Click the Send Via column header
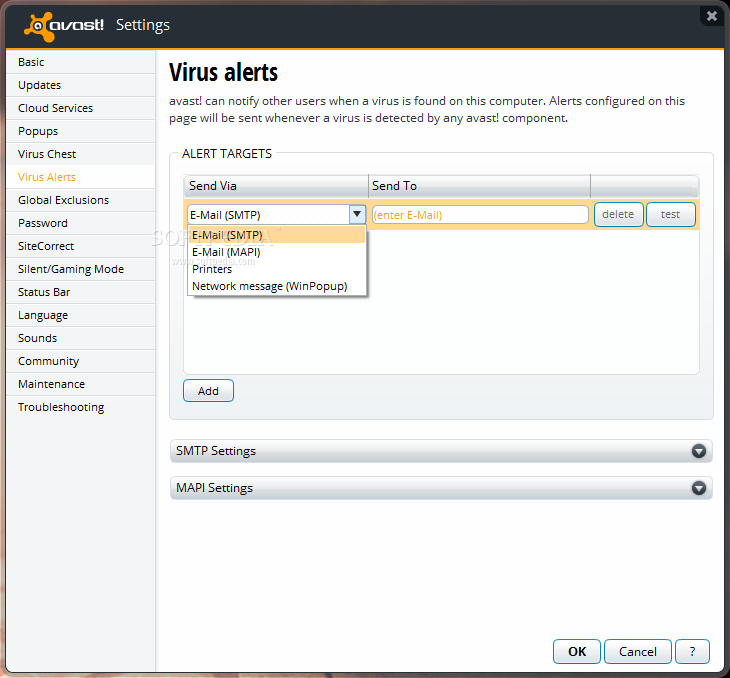The height and width of the screenshot is (678, 730). (276, 186)
